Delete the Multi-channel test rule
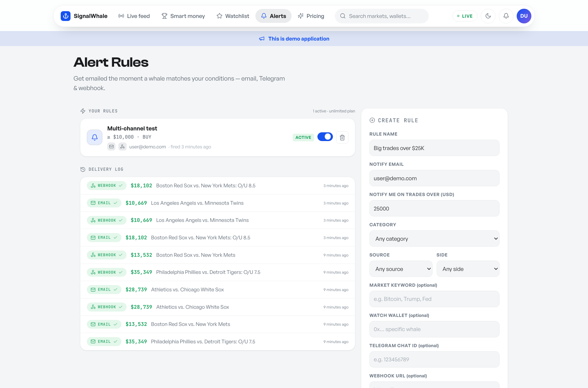Viewport: 588px width, 388px height. pyautogui.click(x=342, y=138)
